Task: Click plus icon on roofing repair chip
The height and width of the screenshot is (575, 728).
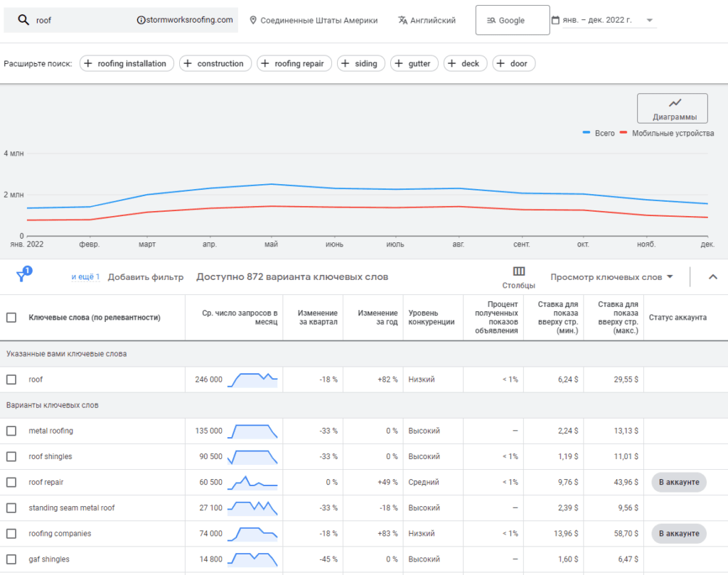Action: click(x=264, y=63)
